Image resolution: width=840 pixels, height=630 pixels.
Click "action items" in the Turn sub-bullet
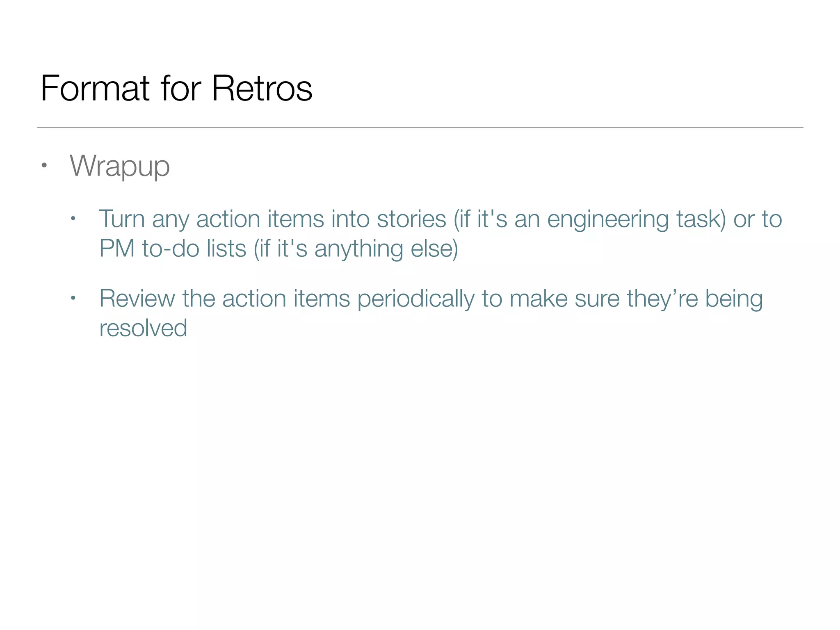click(x=260, y=219)
